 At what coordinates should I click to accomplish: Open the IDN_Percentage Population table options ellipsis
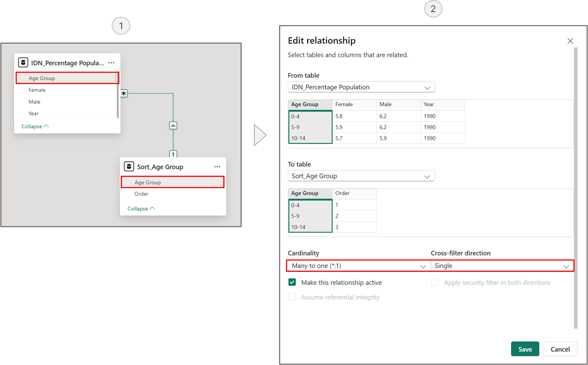[111, 63]
